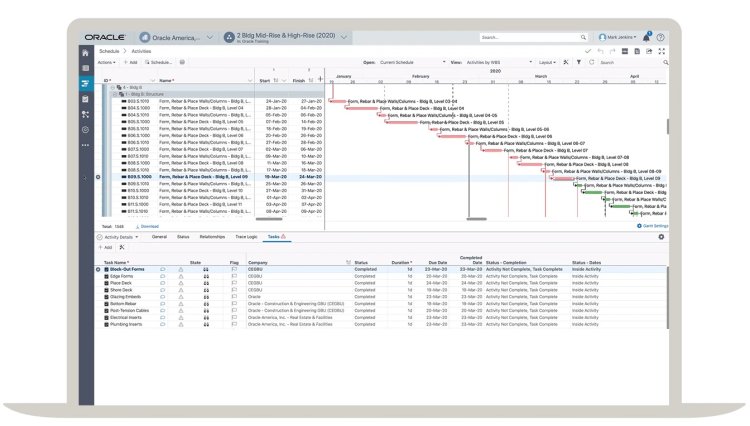Open Mark Jenkins user menu
750x426 pixels.
pyautogui.click(x=617, y=37)
